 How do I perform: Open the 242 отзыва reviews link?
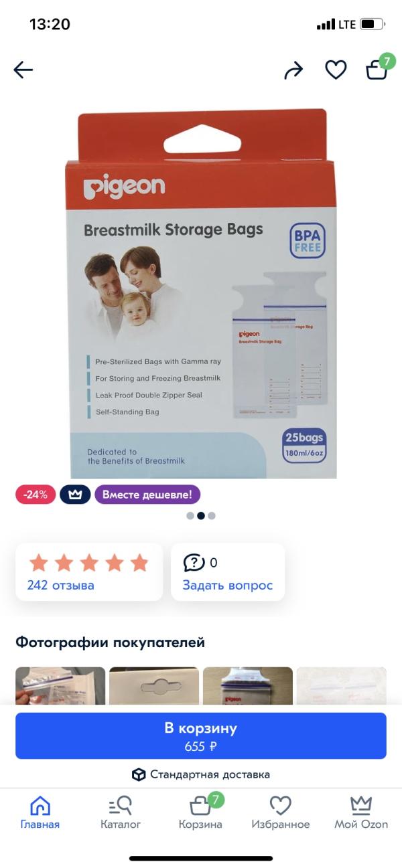60,586
